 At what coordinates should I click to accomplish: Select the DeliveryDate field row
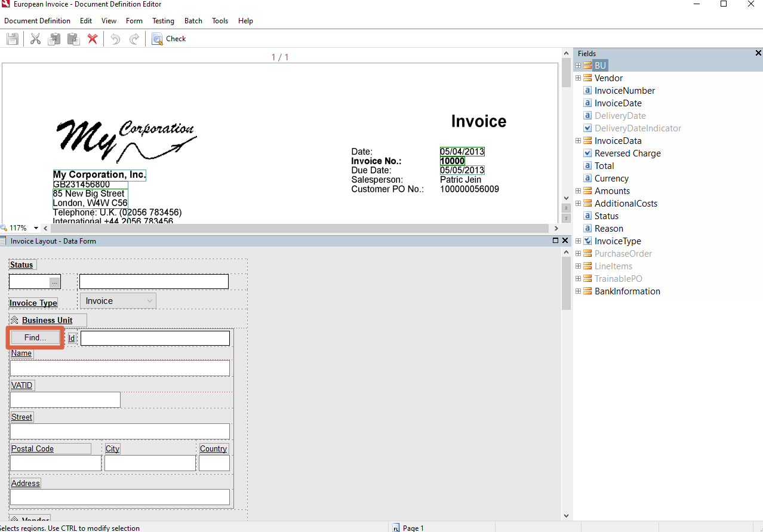[x=620, y=116]
